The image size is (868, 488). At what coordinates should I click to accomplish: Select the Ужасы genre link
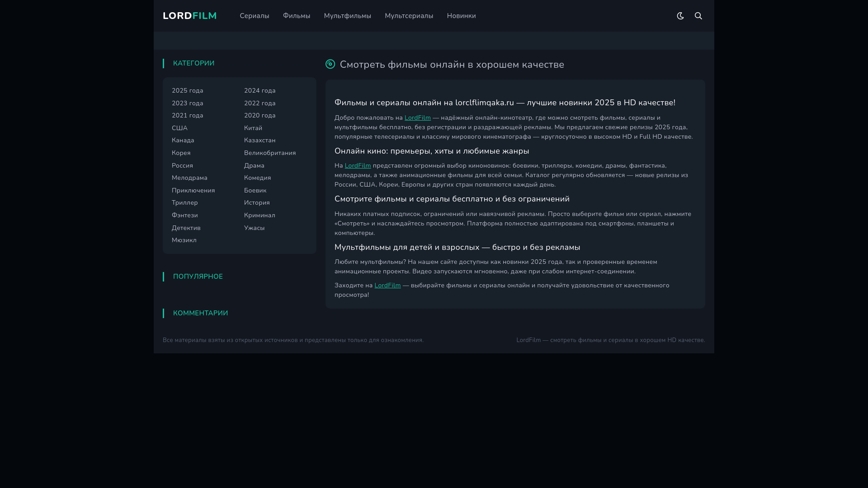click(x=254, y=228)
